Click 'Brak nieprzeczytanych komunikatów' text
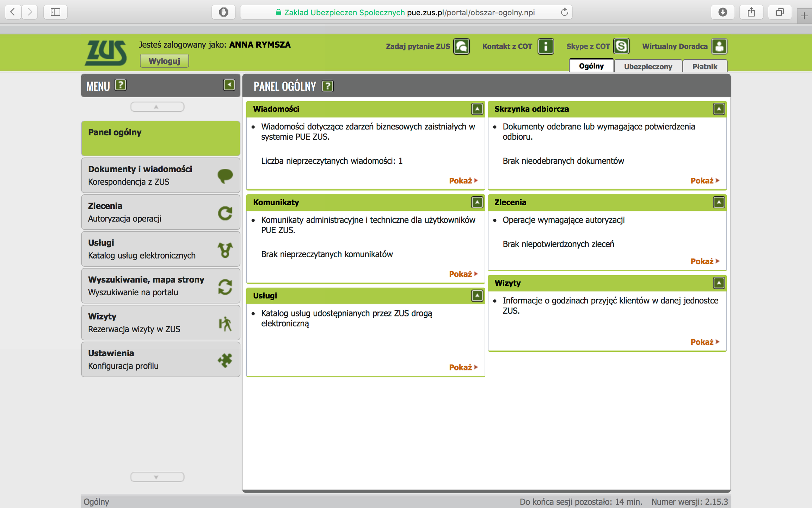Viewport: 812px width, 508px height. tap(327, 254)
